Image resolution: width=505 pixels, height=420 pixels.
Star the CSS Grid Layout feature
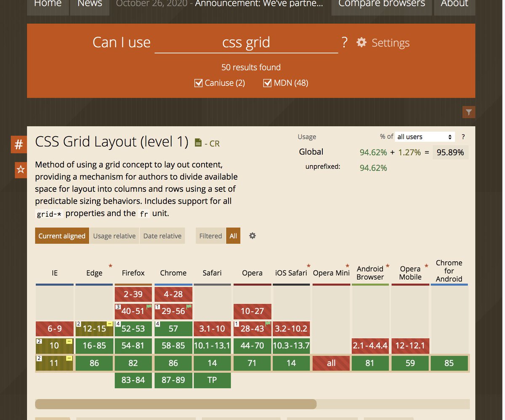click(x=21, y=170)
